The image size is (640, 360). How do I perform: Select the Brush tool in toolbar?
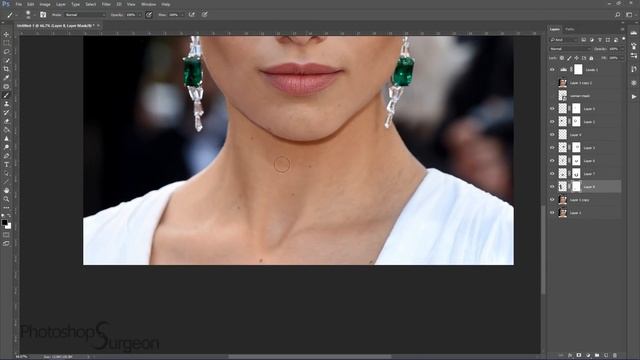[x=6, y=95]
